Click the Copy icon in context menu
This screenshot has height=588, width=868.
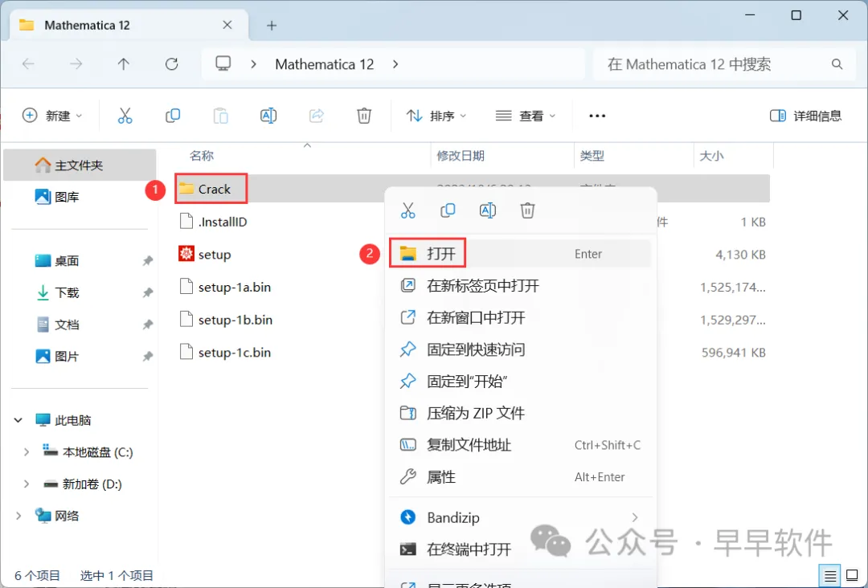(x=448, y=210)
